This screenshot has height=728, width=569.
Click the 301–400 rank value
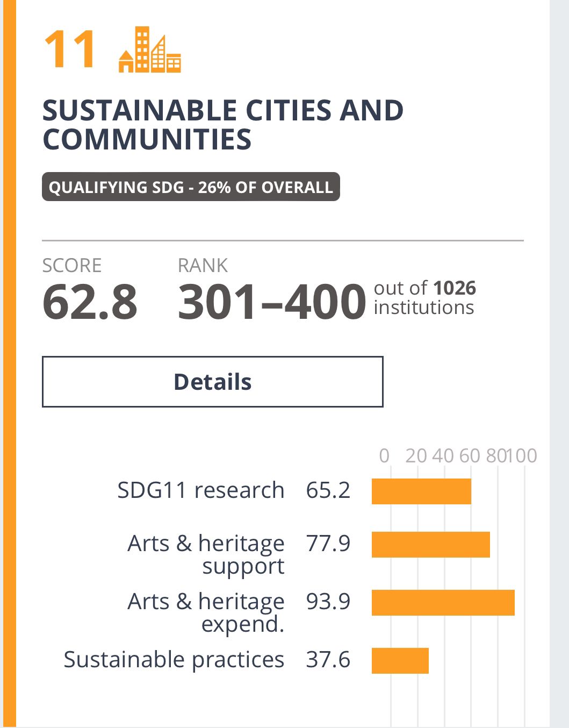point(272,302)
